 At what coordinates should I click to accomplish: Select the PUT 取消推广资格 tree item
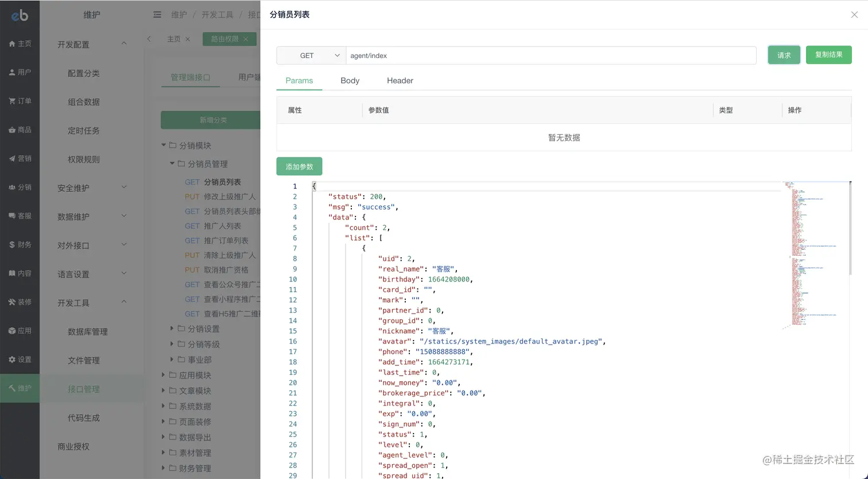pyautogui.click(x=216, y=269)
